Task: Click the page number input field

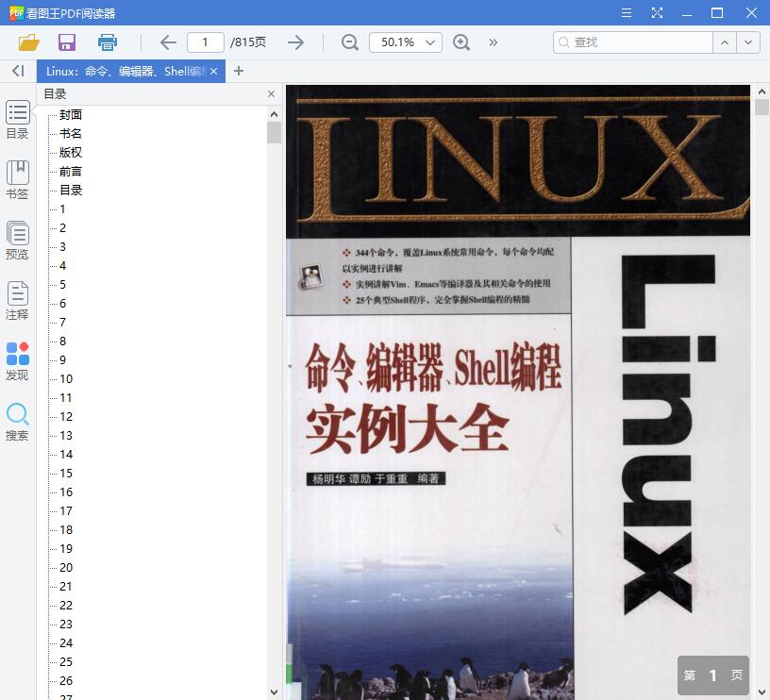Action: point(206,42)
